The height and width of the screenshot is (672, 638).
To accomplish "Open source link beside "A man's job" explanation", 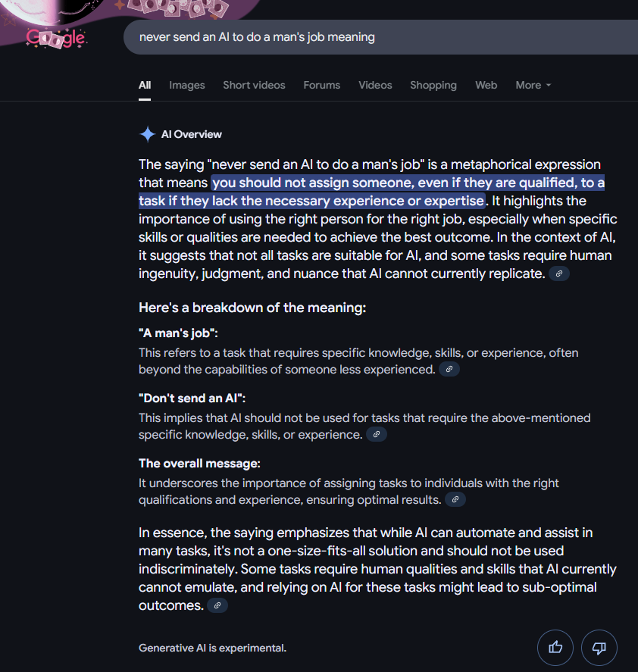I will click(449, 369).
